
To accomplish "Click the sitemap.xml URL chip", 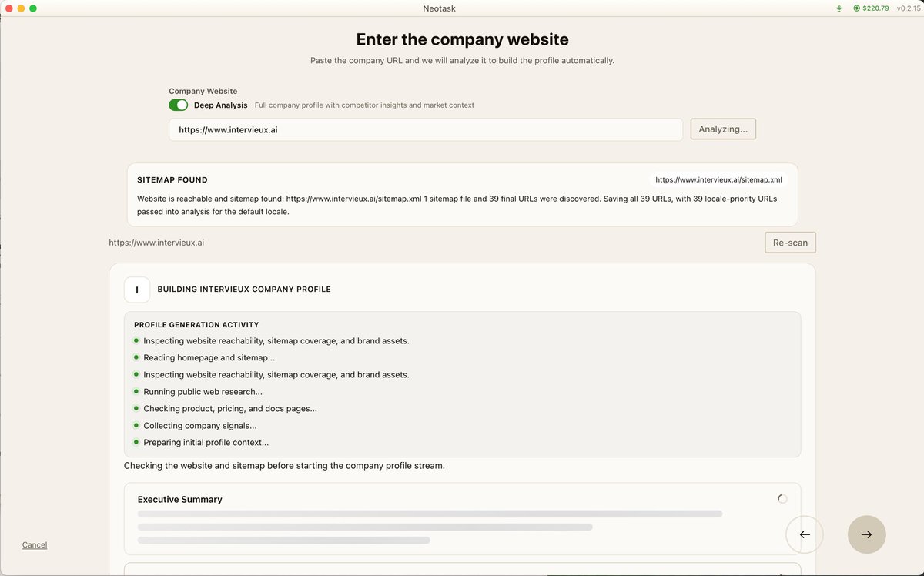I will point(718,179).
